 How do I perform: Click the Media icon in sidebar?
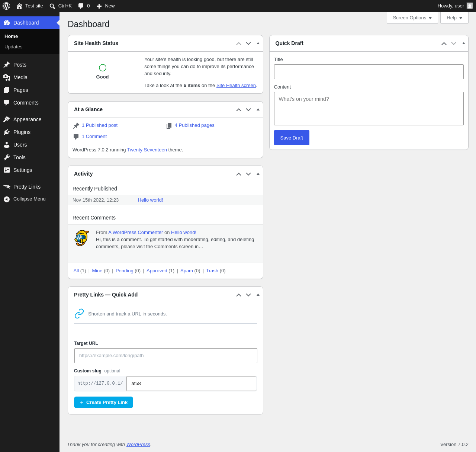pos(7,77)
